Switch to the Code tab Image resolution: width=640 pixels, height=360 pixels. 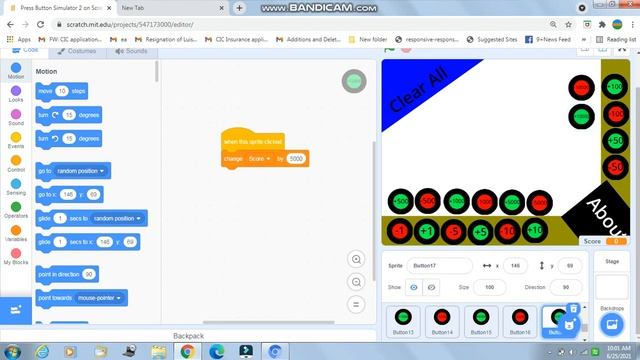tap(25, 51)
